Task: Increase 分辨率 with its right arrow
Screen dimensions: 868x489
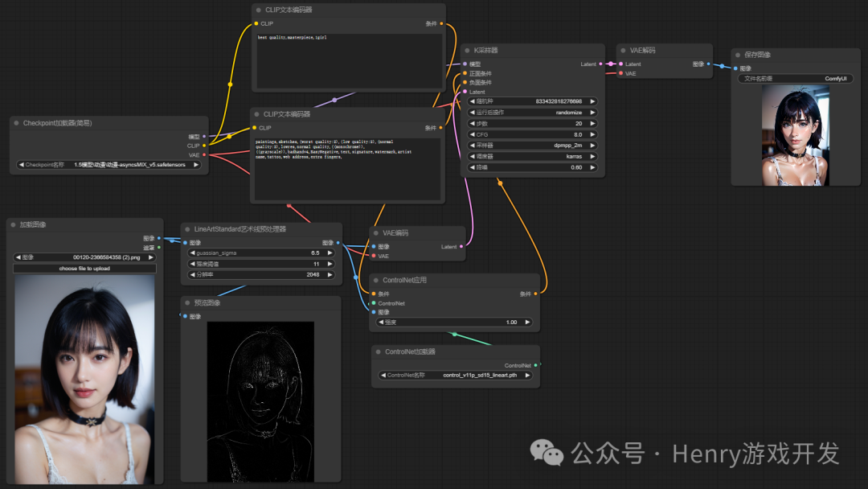Action: click(x=330, y=275)
